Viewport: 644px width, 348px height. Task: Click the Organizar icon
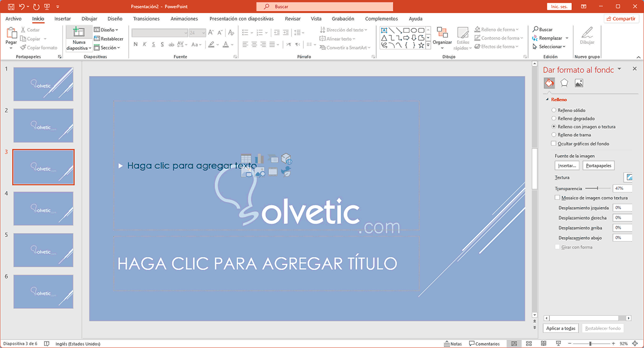(x=442, y=33)
